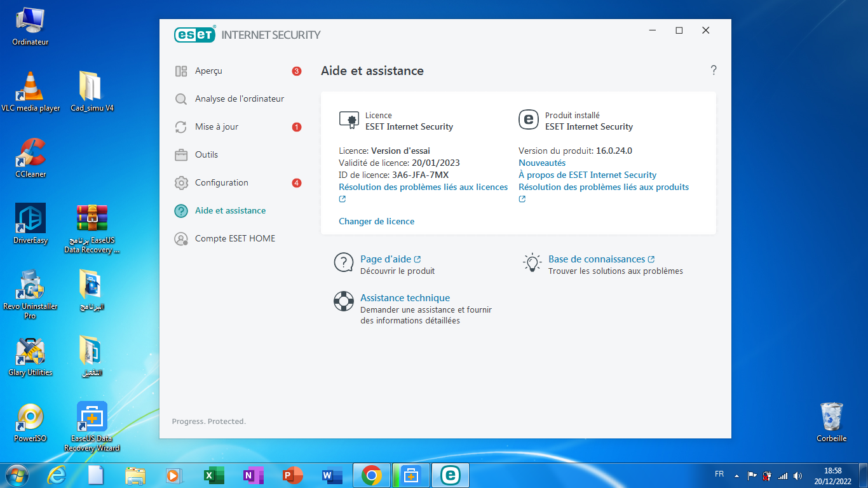The height and width of the screenshot is (488, 868).
Task: Select the PowerISO desktop icon
Action: 31,423
